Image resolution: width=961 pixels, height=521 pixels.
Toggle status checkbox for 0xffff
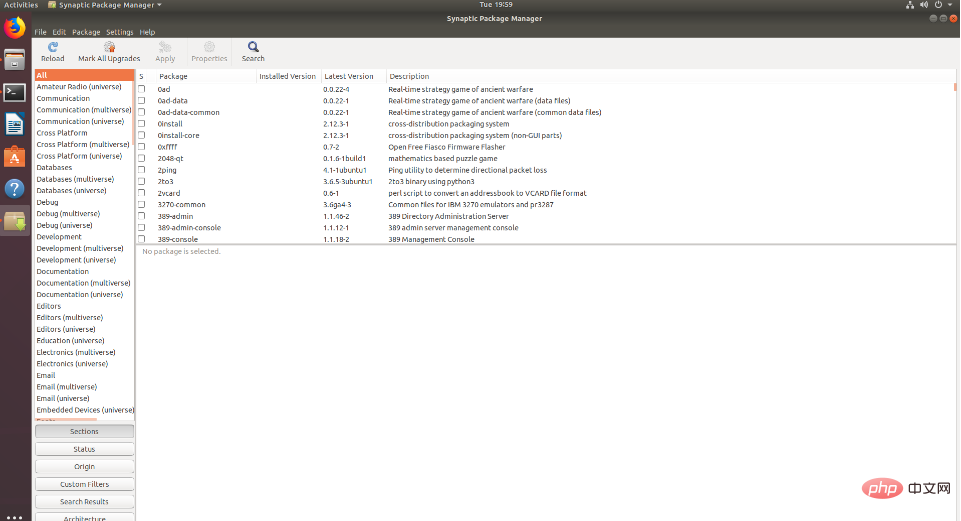coord(142,147)
